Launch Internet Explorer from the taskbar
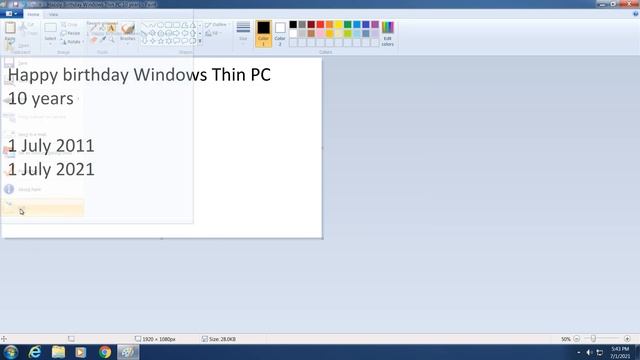 click(35, 352)
